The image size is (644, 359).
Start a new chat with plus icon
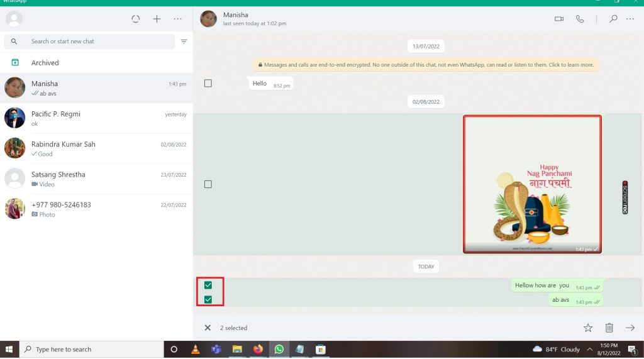157,19
